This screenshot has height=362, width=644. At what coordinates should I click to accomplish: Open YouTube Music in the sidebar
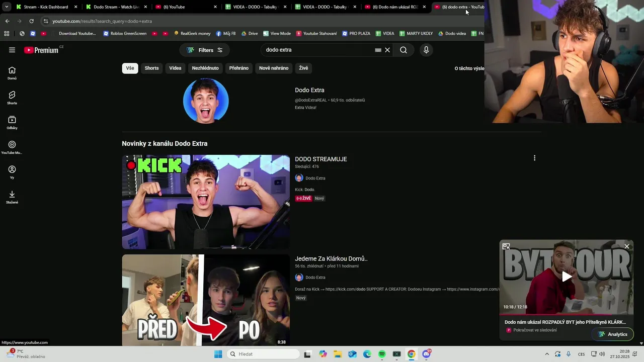pos(12,148)
